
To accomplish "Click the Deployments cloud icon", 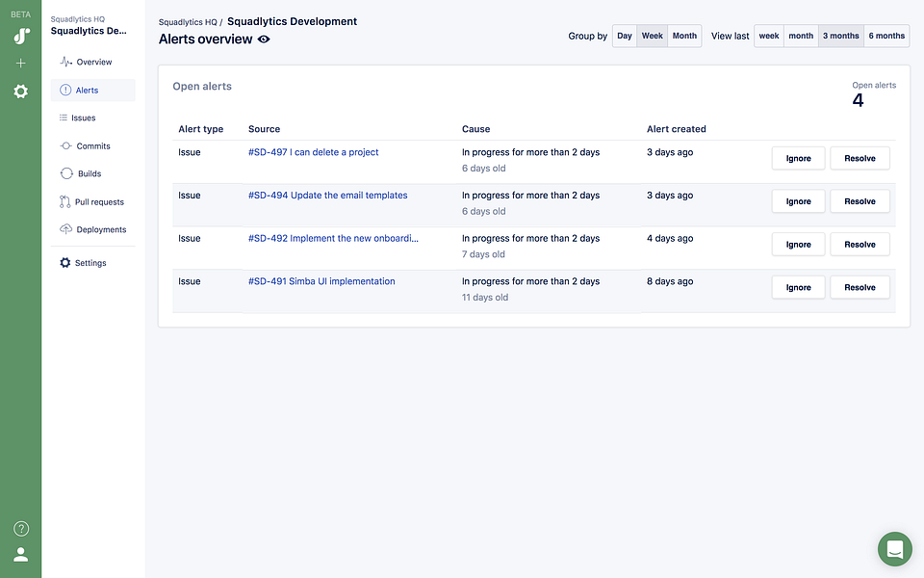I will tap(66, 229).
